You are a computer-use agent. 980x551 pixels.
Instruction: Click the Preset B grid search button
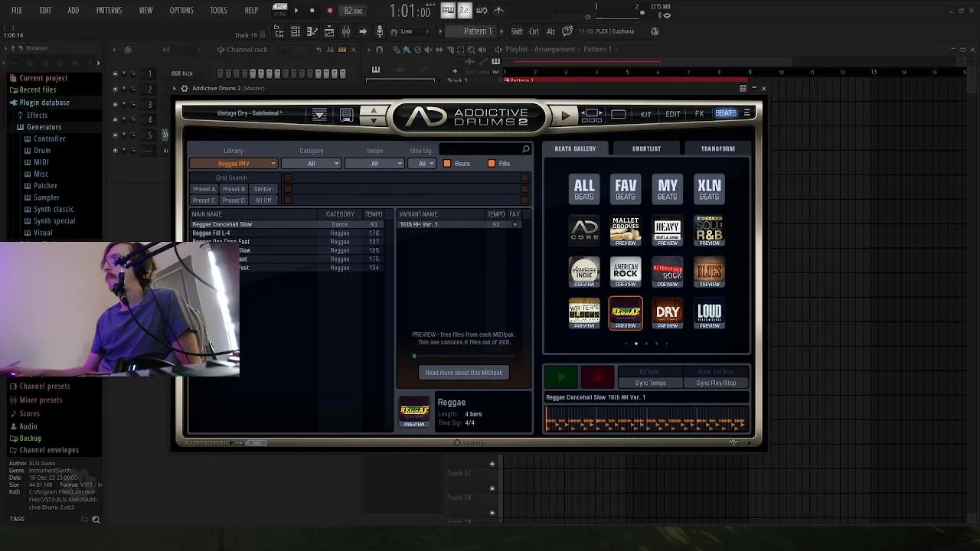[234, 189]
